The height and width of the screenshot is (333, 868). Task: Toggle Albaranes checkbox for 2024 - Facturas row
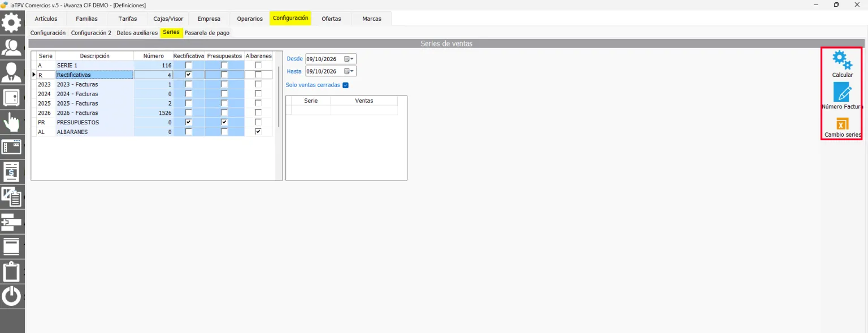pos(258,94)
